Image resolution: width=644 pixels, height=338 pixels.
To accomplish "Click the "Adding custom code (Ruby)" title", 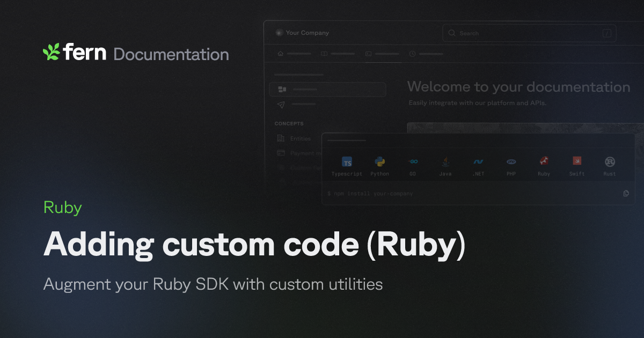I will point(255,245).
